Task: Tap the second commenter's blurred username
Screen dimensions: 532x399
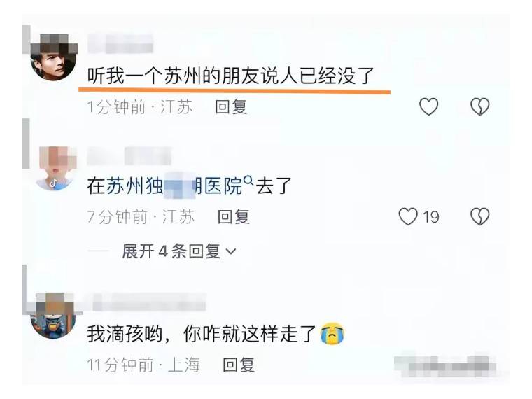Action: click(x=129, y=155)
